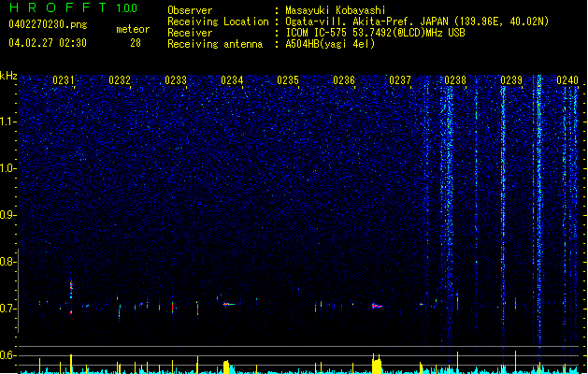Select the filename 0402270230.png
The image size is (588, 374).
coord(48,24)
